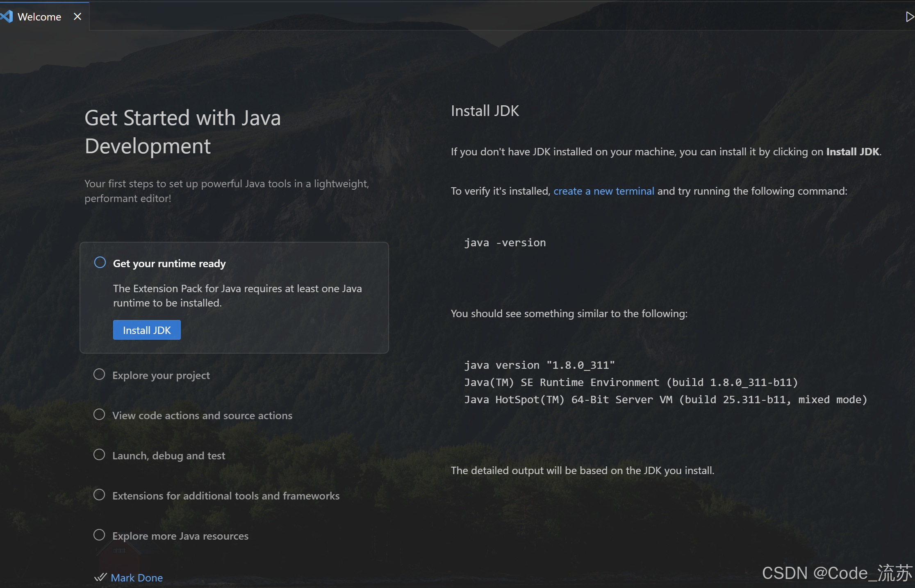Select the Welcome editor tab
Screen dimensions: 915x588
44,16
